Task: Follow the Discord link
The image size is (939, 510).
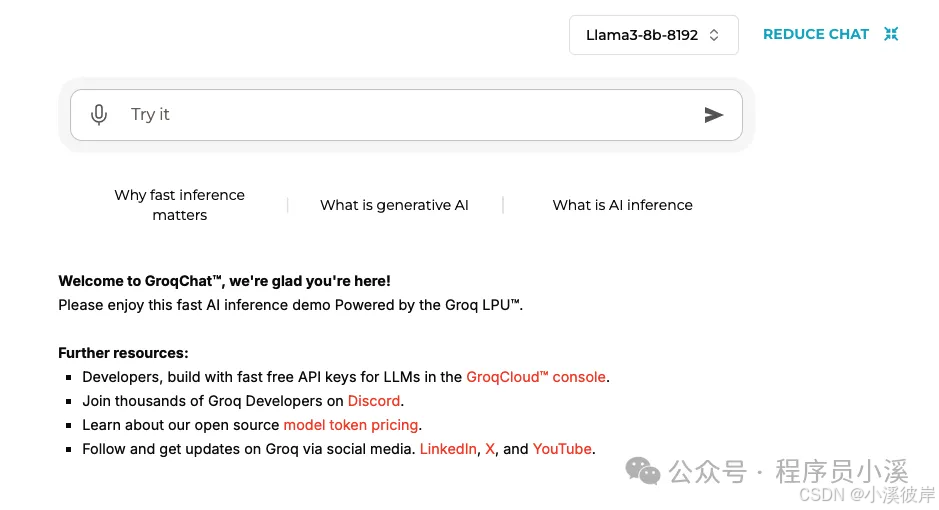Action: [x=374, y=401]
